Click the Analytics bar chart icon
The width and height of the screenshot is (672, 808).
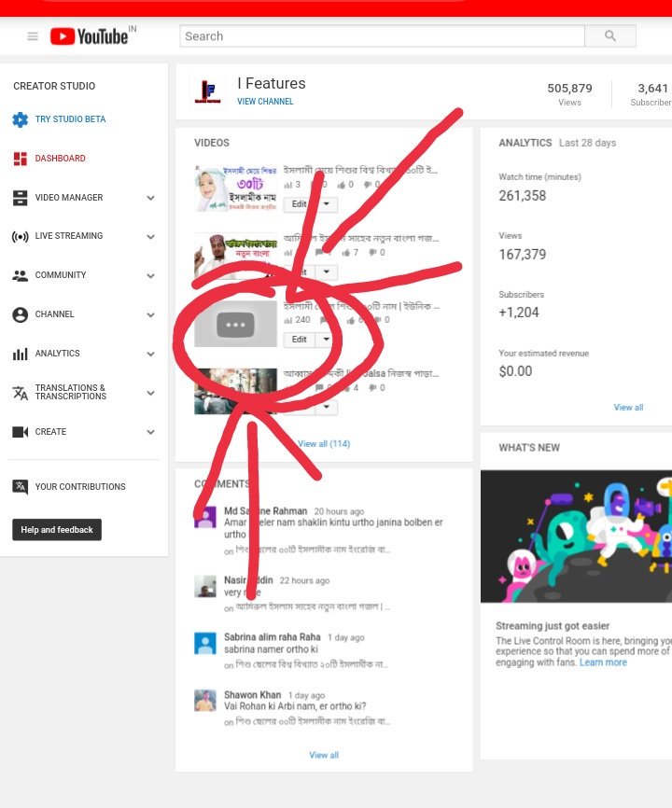tap(21, 354)
